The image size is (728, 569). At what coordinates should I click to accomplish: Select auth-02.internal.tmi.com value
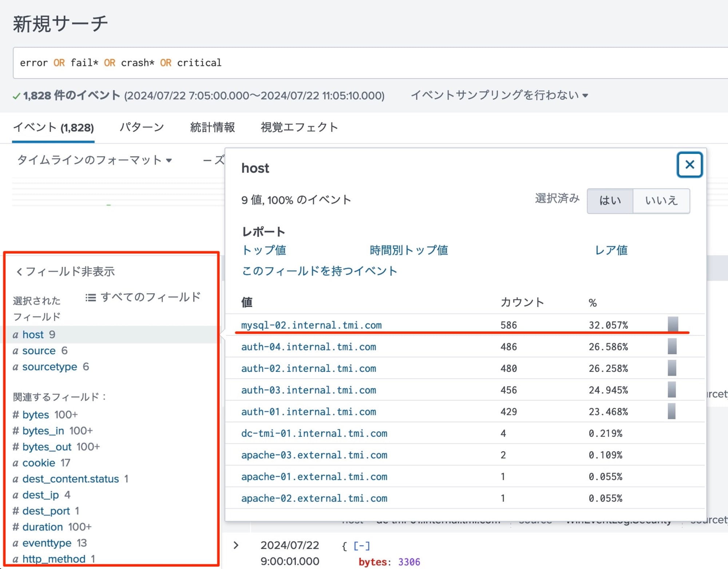308,368
